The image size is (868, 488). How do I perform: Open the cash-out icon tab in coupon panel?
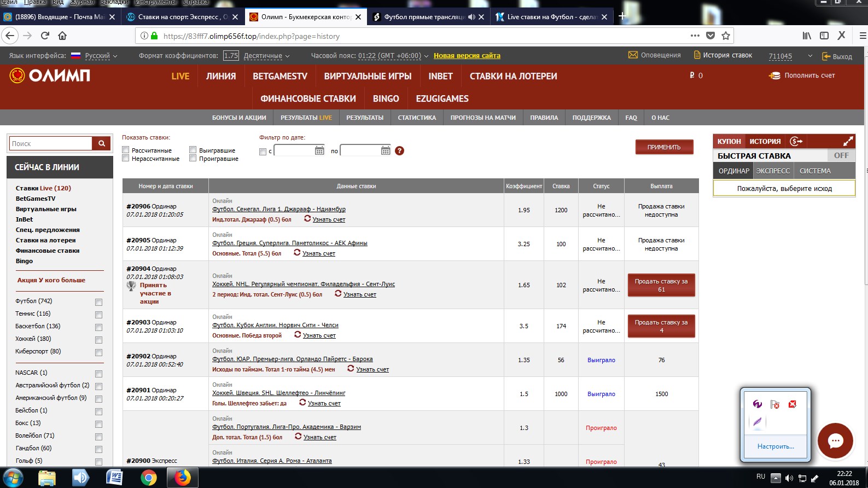pos(796,141)
